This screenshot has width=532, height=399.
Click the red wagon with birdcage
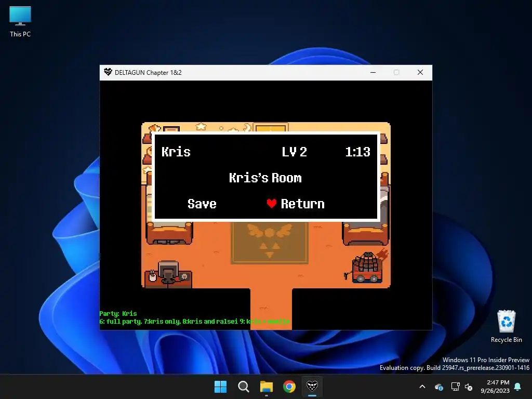[x=366, y=268]
